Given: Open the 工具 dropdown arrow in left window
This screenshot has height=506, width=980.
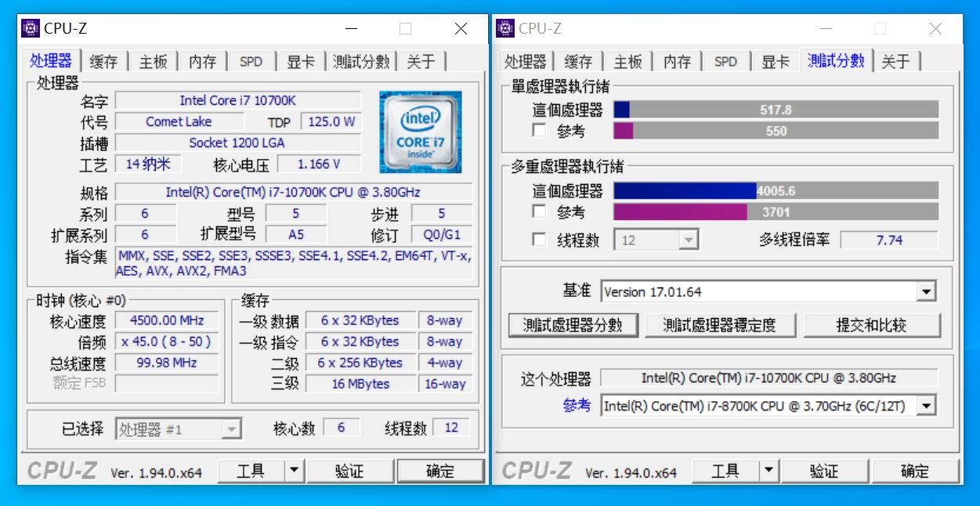Looking at the screenshot, I should (x=296, y=471).
